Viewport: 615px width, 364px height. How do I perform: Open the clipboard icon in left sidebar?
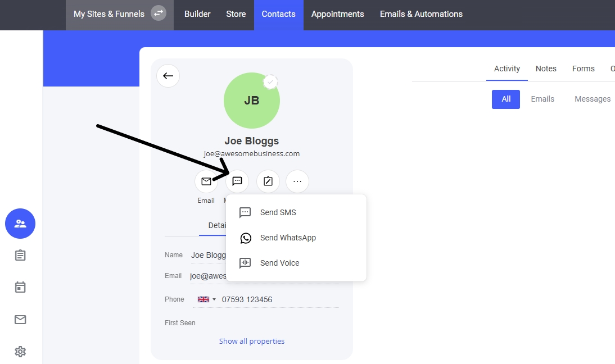(x=20, y=256)
